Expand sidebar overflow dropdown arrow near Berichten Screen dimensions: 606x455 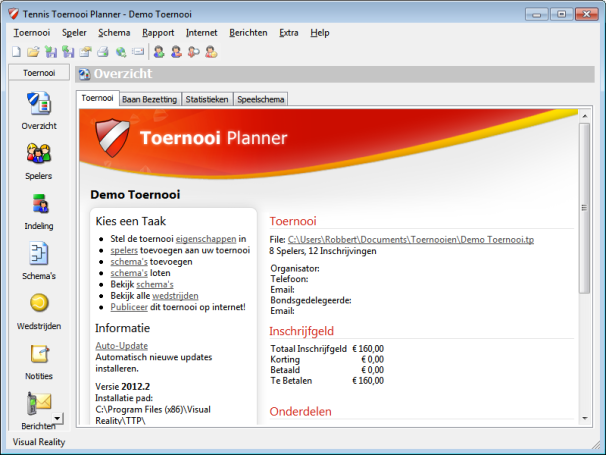[58, 418]
